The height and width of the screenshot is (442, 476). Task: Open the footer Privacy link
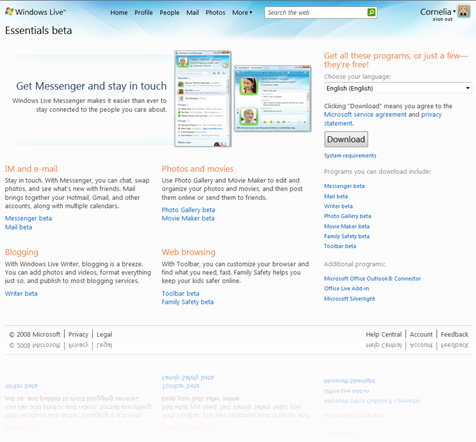tap(78, 334)
